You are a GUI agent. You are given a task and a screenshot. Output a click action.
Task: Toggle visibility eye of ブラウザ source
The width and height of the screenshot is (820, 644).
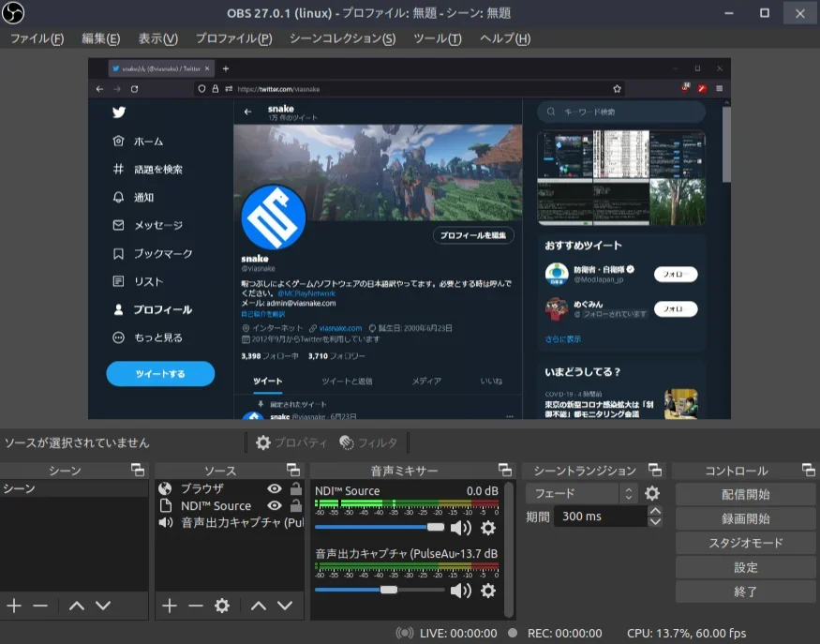[x=275, y=488]
